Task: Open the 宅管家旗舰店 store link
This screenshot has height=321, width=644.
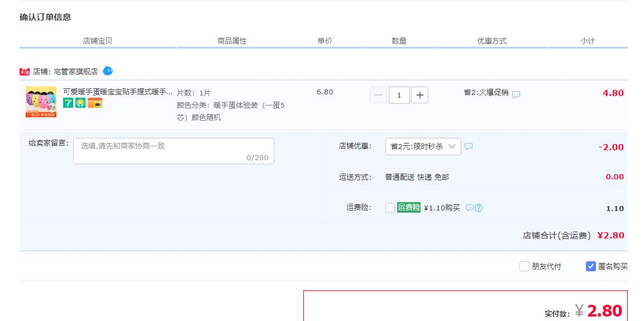Action: tap(76, 71)
